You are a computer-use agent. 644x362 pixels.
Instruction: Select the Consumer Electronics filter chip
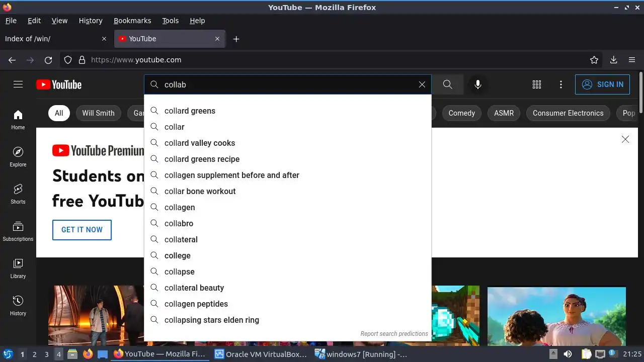coord(568,113)
